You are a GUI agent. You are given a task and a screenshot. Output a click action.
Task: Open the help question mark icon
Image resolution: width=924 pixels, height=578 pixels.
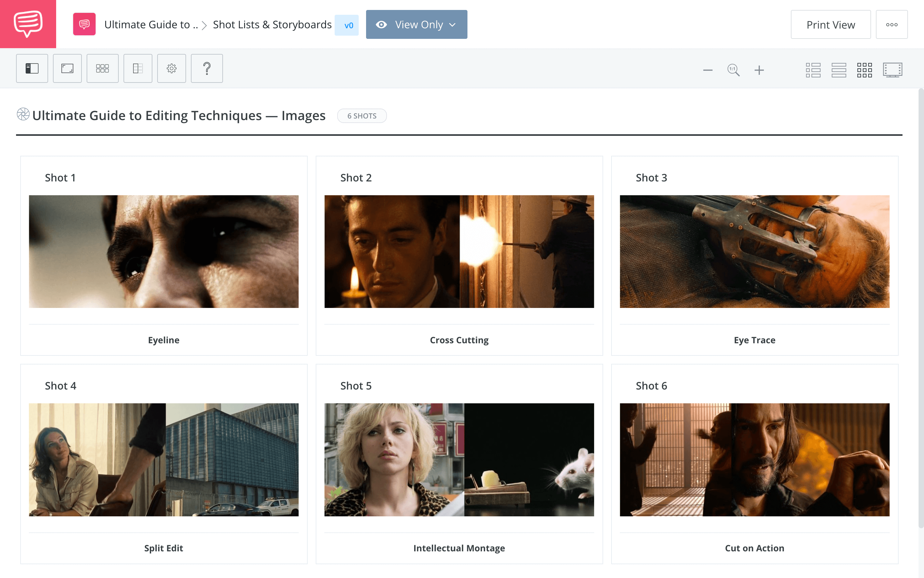pyautogui.click(x=207, y=68)
